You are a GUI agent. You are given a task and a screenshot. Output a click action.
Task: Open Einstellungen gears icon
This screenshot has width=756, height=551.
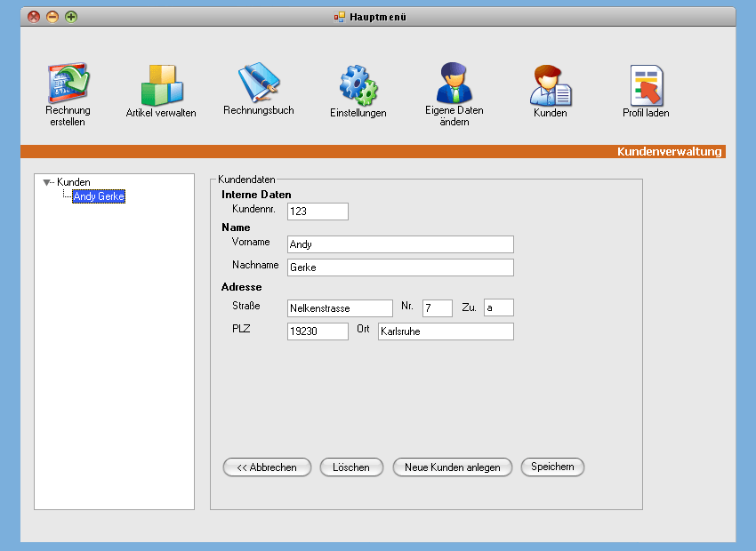point(358,85)
